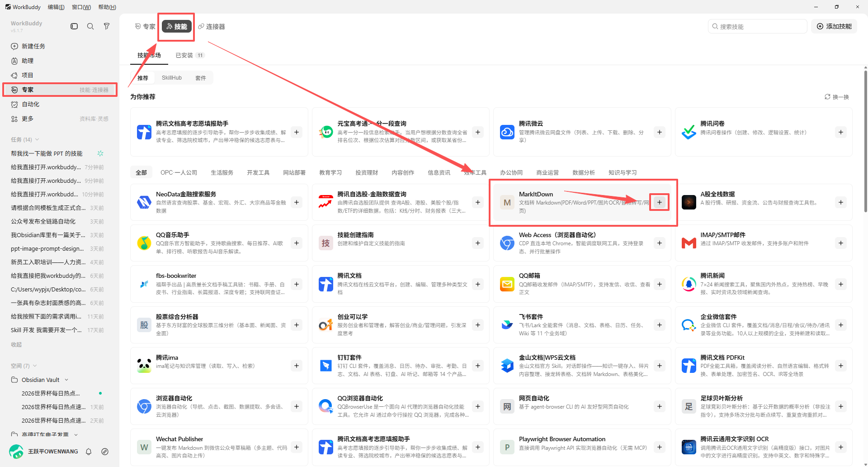
Task: Add the 腾讯微云 skill with plus
Action: [660, 132]
